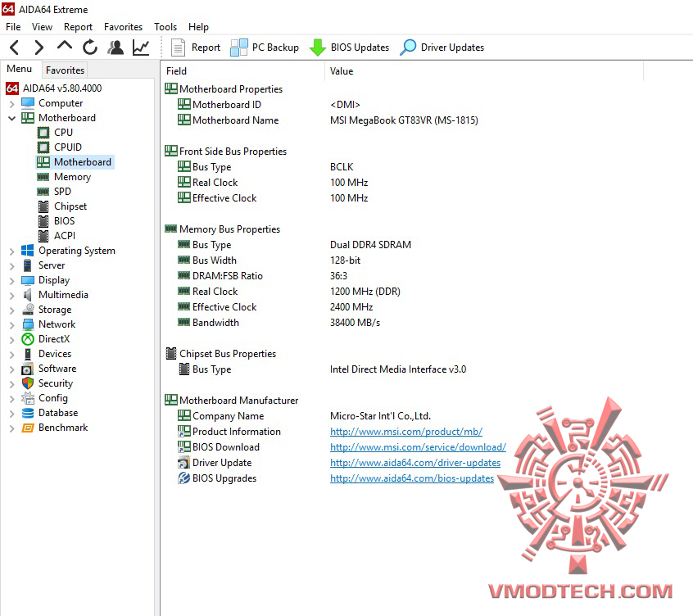This screenshot has width=693, height=616.
Task: Click the Security shield icon
Action: [28, 383]
